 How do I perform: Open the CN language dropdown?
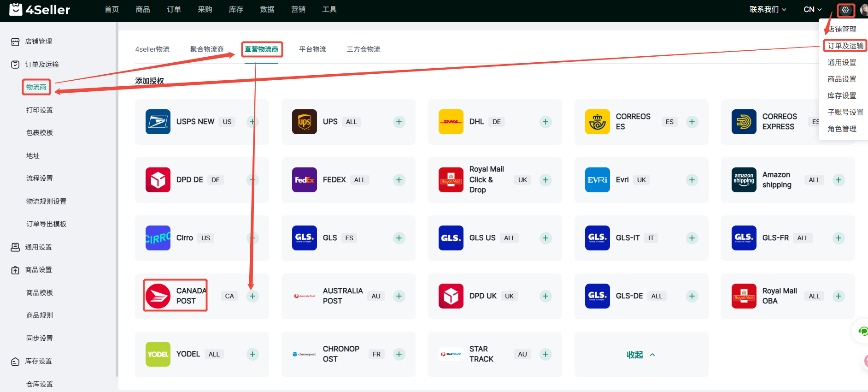(813, 9)
